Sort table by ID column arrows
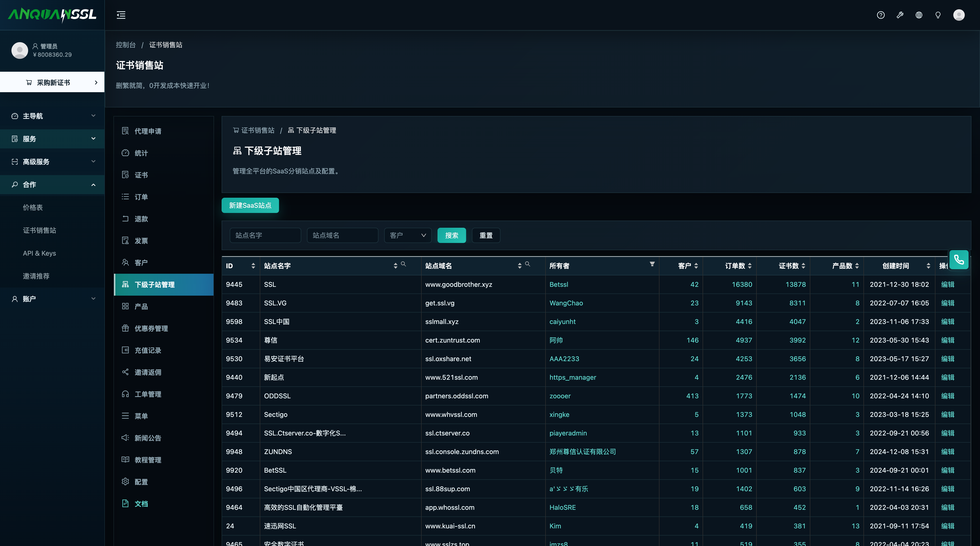 pyautogui.click(x=253, y=266)
